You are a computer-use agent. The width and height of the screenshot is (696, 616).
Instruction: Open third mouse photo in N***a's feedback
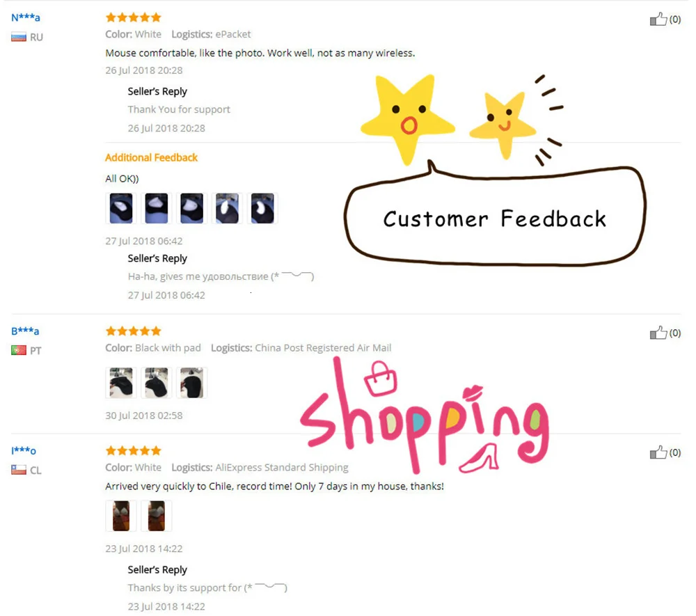[x=192, y=208]
